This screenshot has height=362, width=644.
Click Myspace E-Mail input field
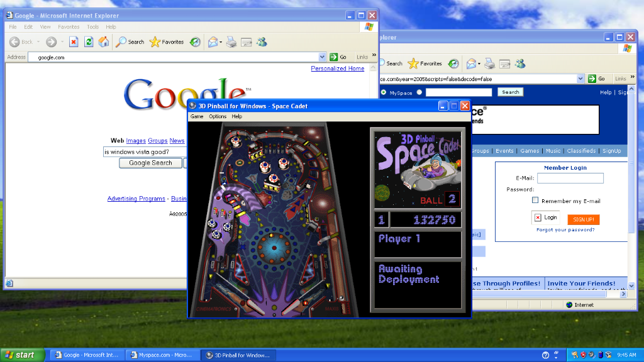tap(570, 178)
